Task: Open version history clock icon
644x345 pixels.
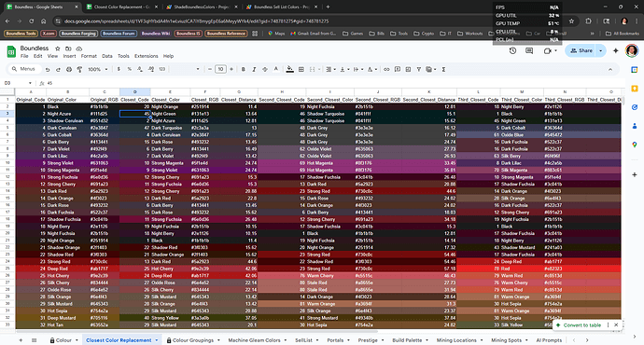Action: click(512, 51)
